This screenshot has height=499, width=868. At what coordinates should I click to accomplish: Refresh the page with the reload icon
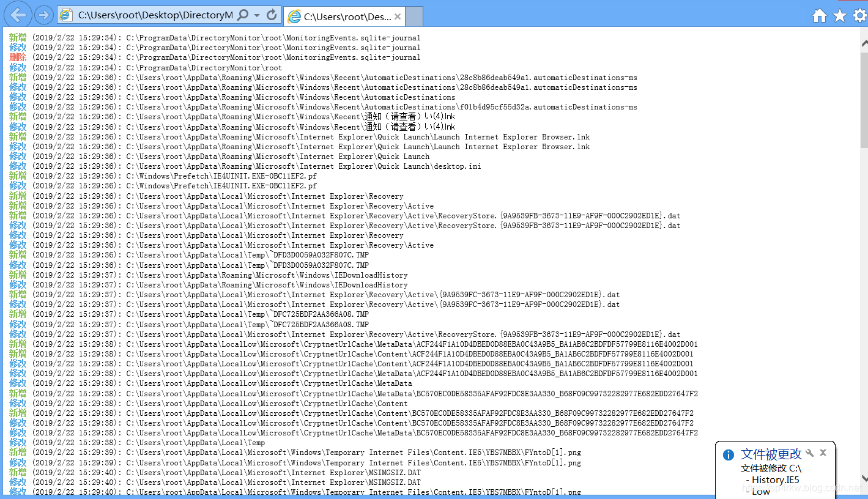[x=272, y=15]
